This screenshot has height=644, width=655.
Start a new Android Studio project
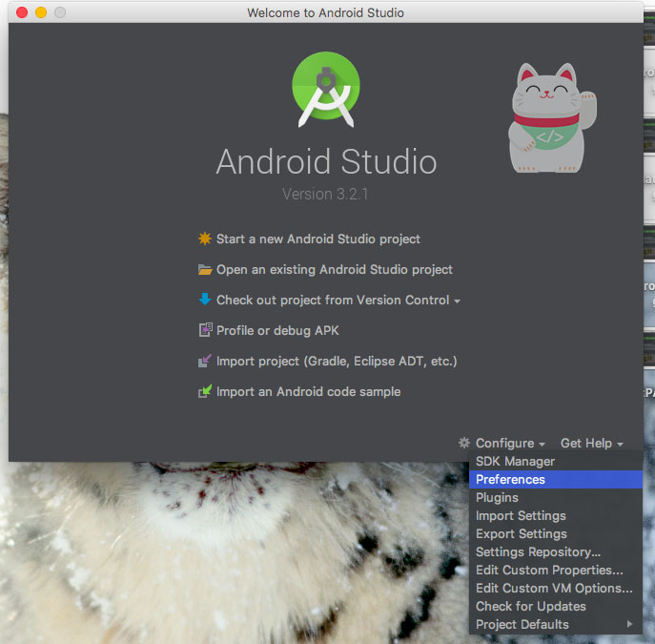[317, 239]
